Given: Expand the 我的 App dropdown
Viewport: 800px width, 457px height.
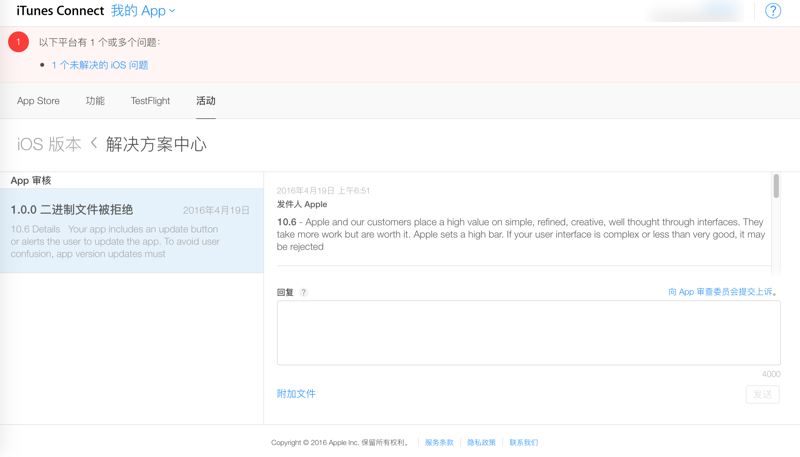Looking at the screenshot, I should pyautogui.click(x=143, y=11).
